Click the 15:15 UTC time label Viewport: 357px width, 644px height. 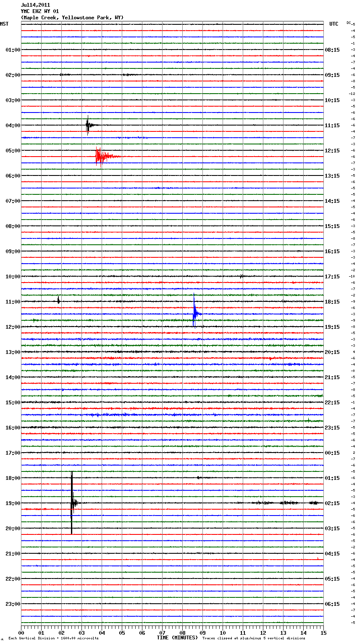332,226
